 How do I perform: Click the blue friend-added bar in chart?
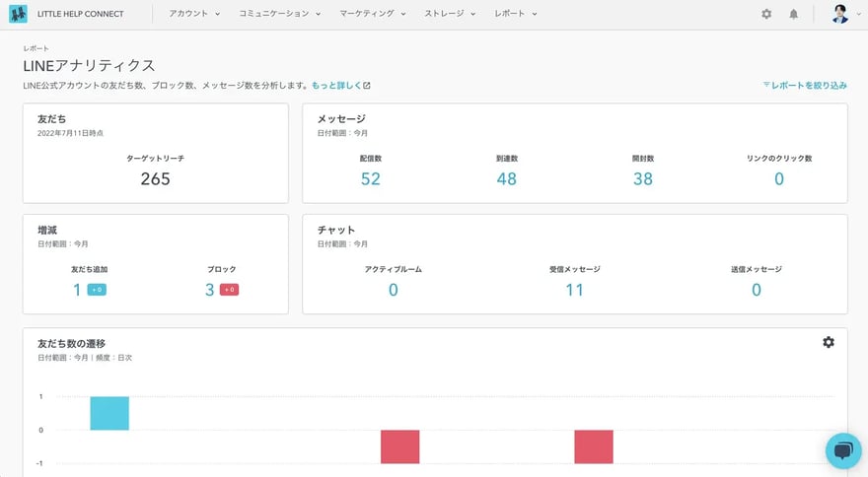(x=109, y=413)
